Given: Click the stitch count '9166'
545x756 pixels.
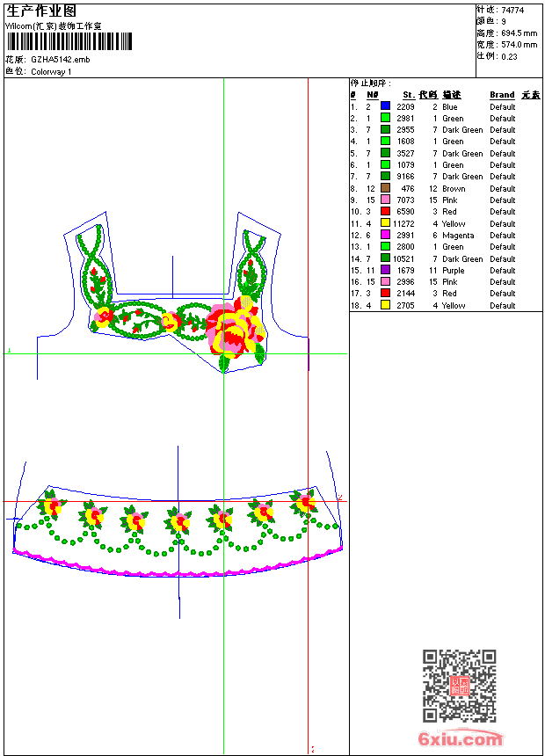Looking at the screenshot, I should click(x=405, y=177).
